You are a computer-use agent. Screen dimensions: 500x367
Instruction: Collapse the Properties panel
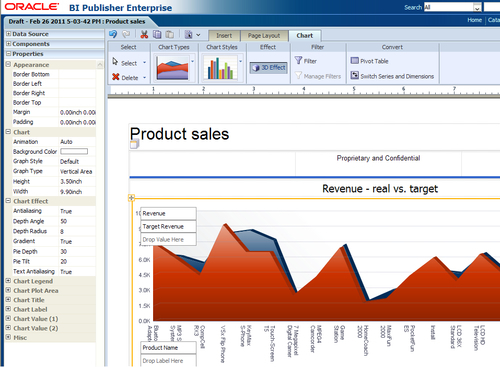click(9, 54)
